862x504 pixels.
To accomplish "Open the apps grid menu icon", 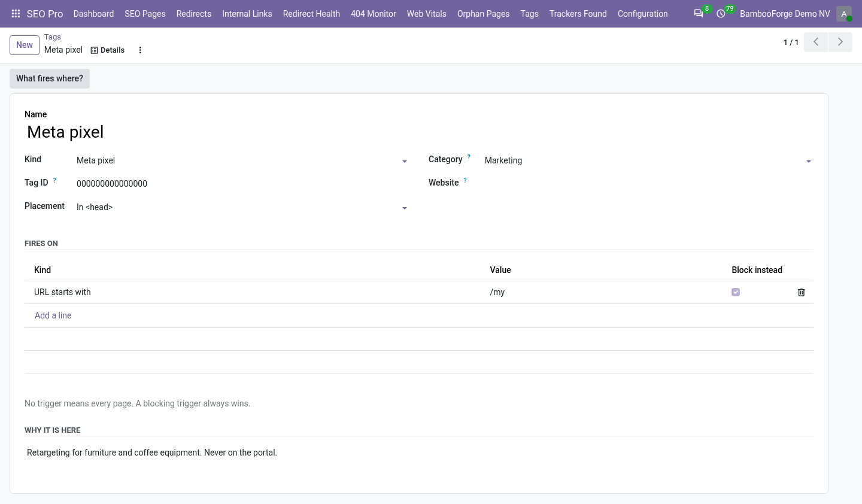I will point(16,14).
